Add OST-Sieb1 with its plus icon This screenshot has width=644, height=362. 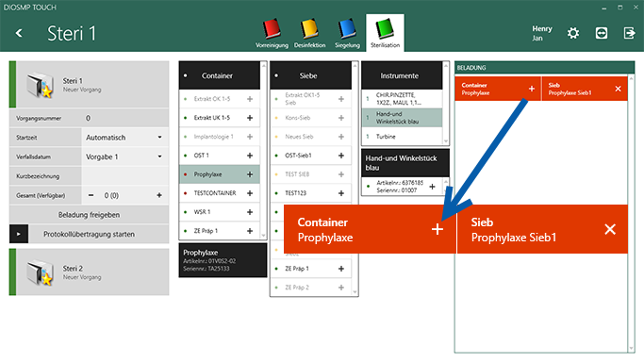coord(341,156)
